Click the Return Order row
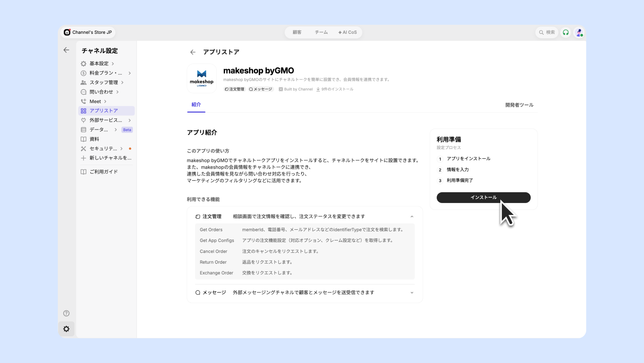The width and height of the screenshot is (644, 363). click(305, 262)
